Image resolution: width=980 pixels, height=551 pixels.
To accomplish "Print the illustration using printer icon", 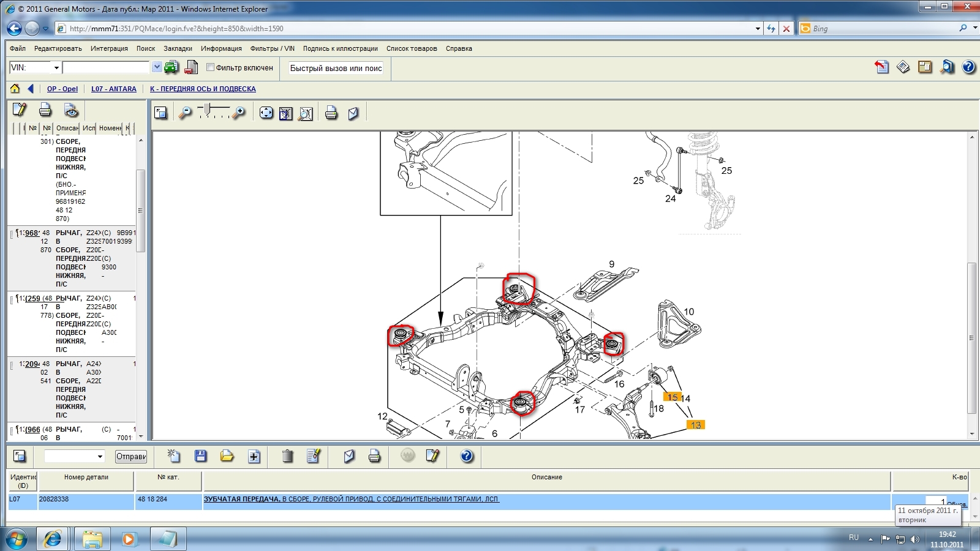I will coord(331,113).
